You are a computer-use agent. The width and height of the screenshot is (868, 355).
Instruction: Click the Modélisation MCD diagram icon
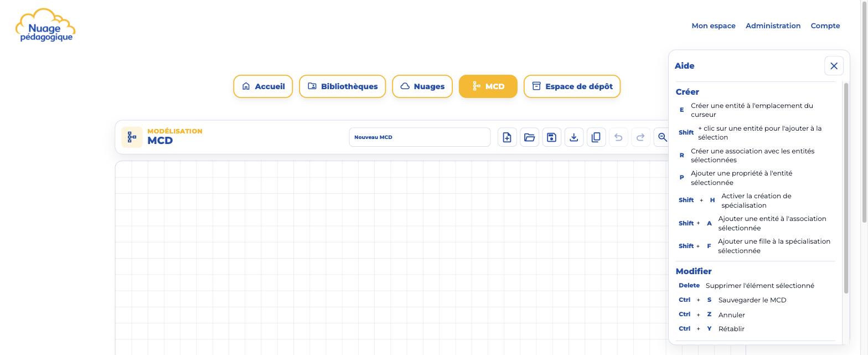132,137
